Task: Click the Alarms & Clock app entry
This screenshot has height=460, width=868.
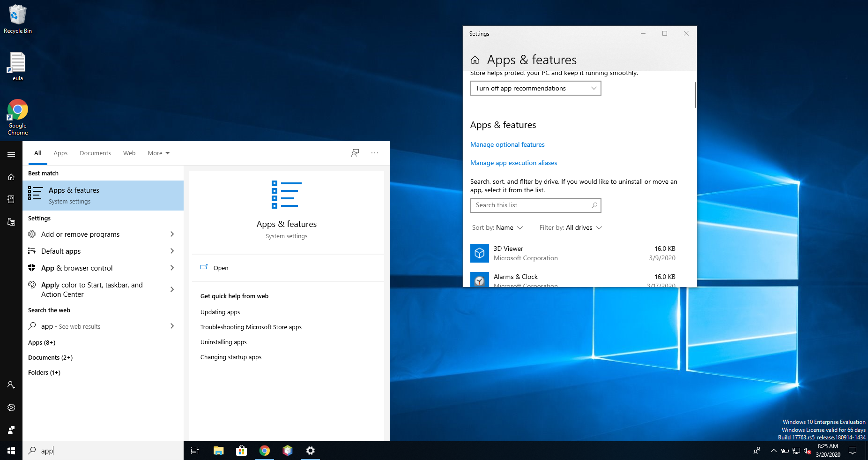Action: [x=573, y=279]
